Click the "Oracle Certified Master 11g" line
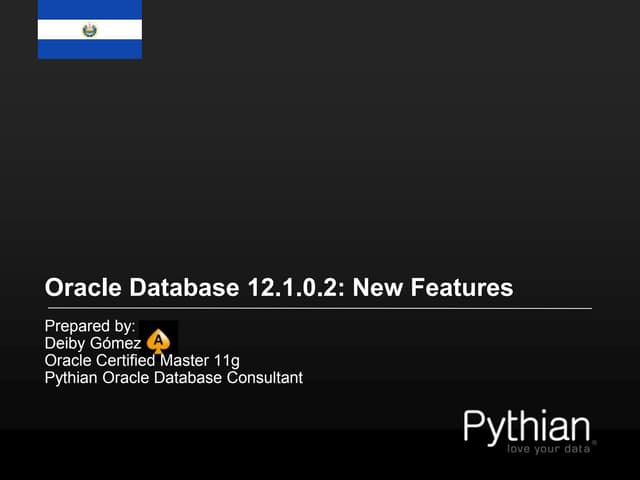This screenshot has width=640, height=480. pos(142,360)
